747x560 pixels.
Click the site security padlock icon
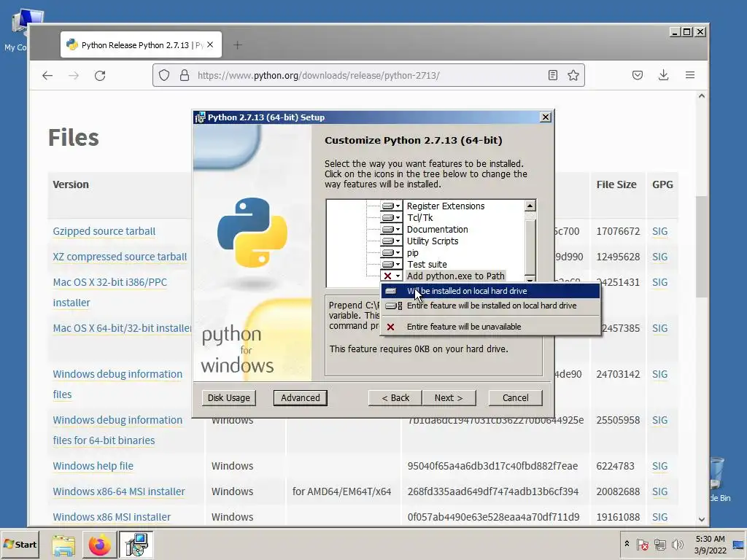[185, 75]
